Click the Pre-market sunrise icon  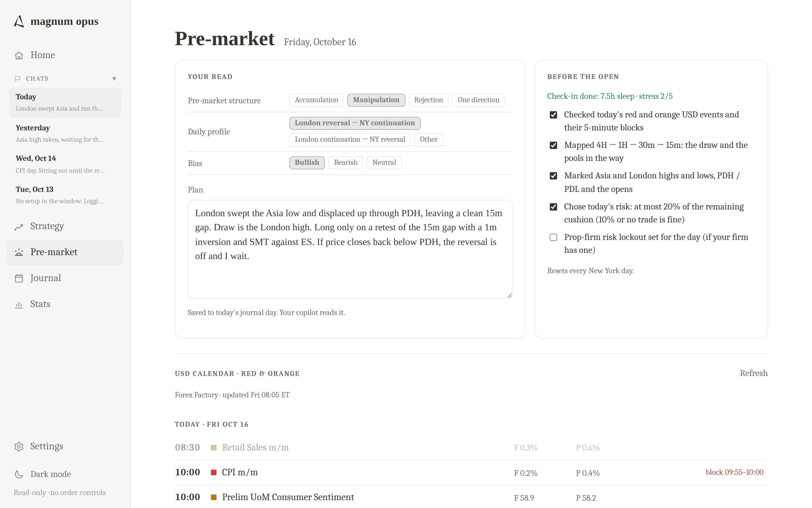tap(19, 252)
